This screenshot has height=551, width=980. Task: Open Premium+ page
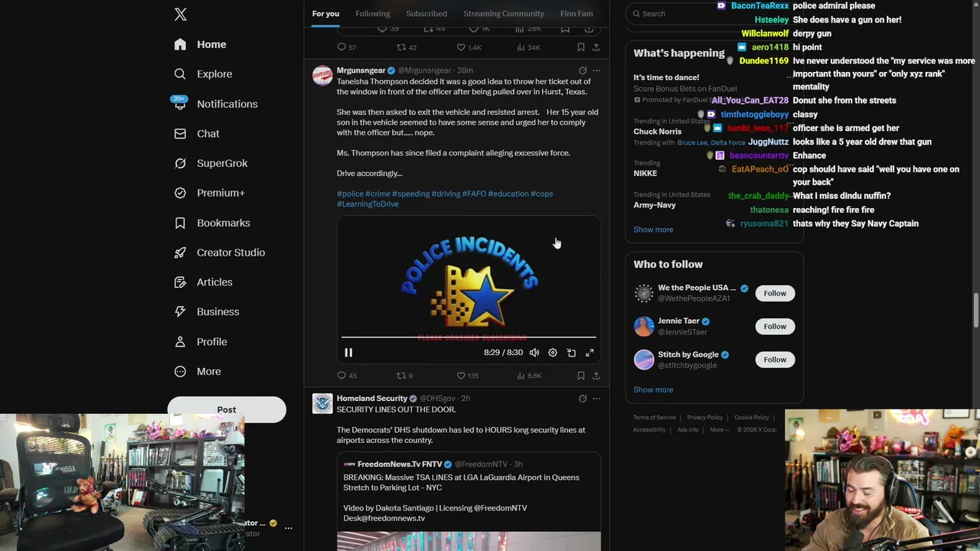(209, 193)
